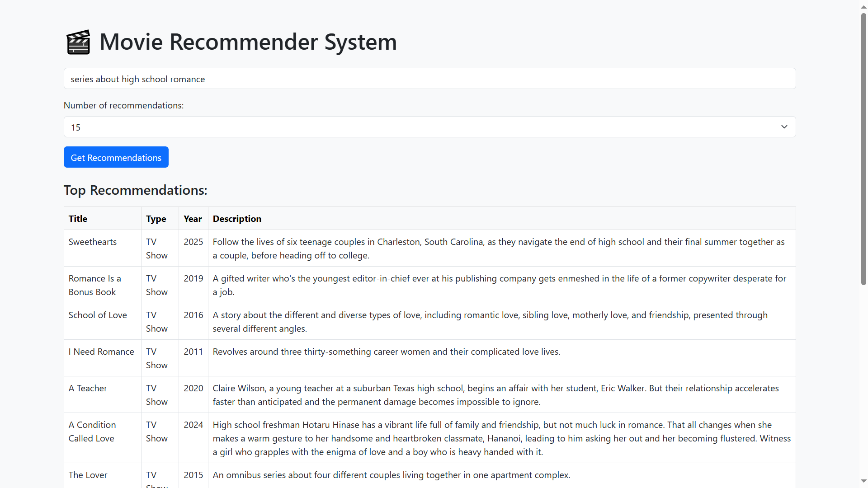Click the I Need Romance title

[x=101, y=352]
